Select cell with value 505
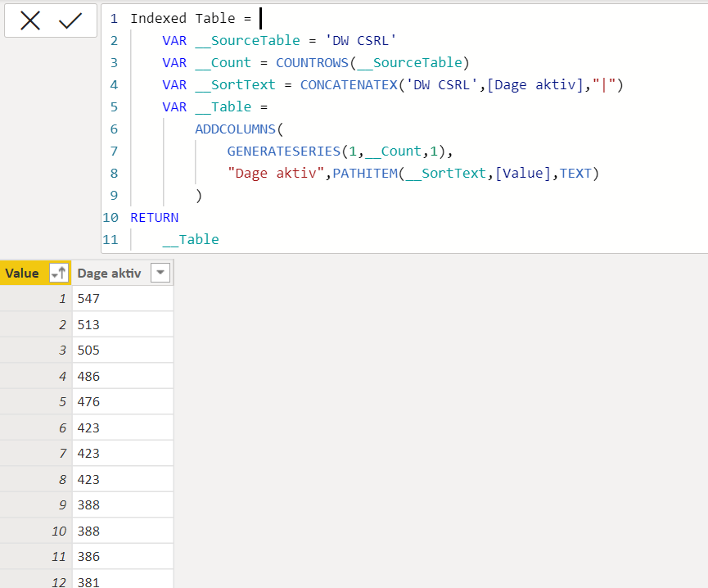 tap(123, 351)
